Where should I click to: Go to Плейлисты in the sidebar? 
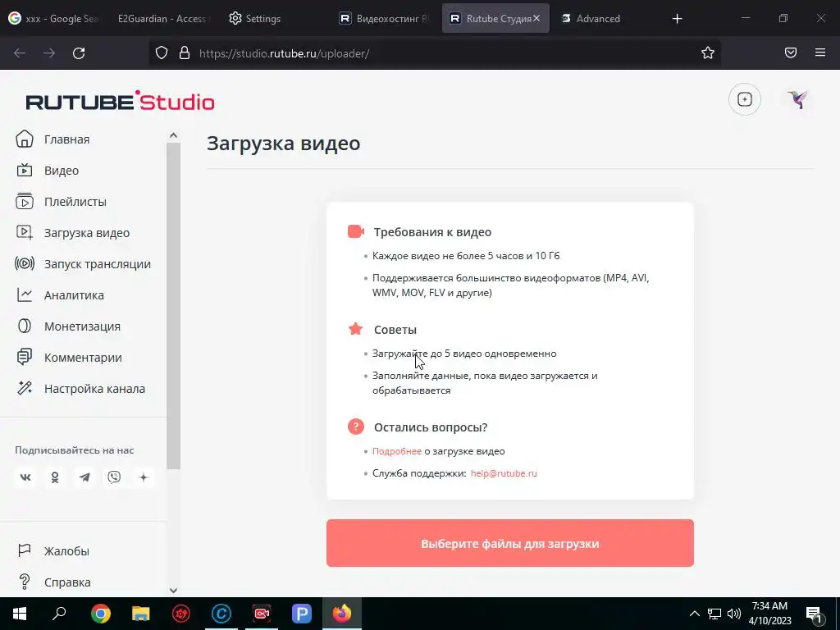click(61, 202)
